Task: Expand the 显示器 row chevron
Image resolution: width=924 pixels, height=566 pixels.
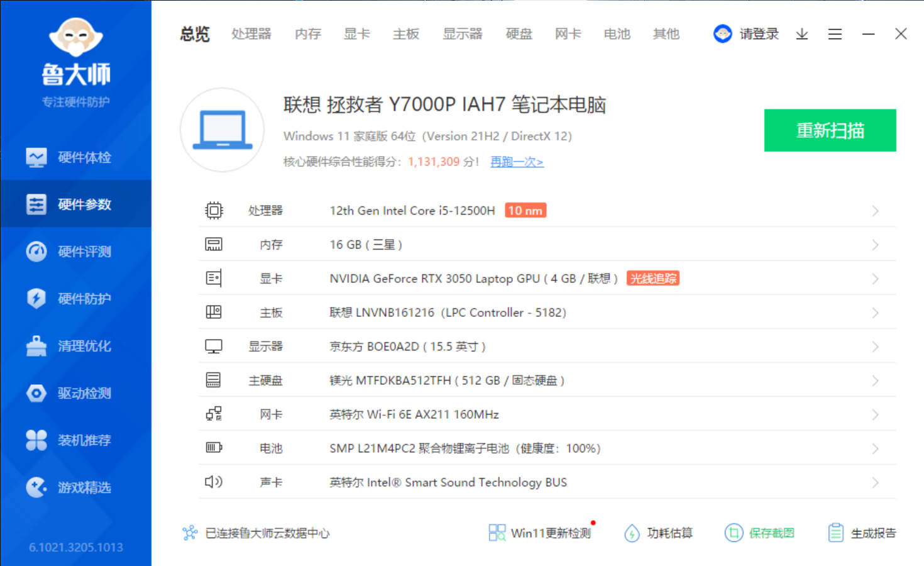Action: coord(875,347)
